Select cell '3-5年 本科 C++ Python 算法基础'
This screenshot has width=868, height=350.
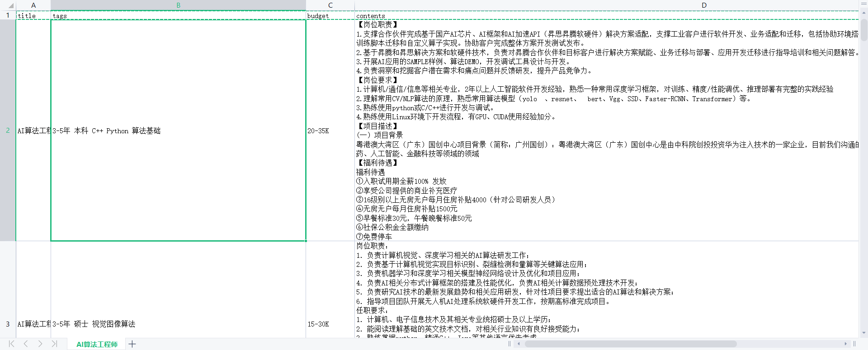[x=178, y=131]
